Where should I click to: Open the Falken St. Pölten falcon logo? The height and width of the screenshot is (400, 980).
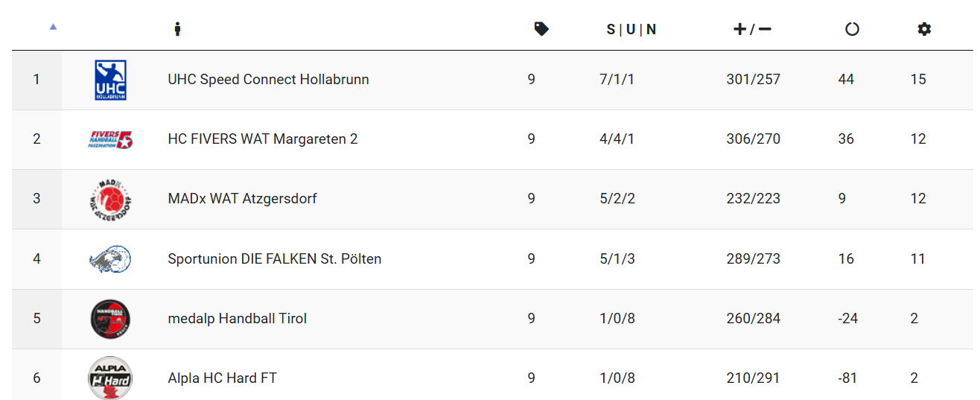pos(110,259)
